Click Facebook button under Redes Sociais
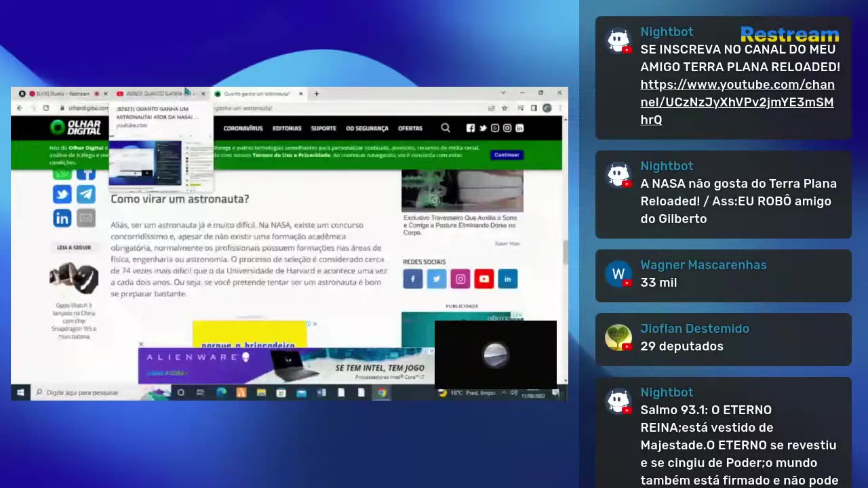This screenshot has width=868, height=488. [413, 279]
